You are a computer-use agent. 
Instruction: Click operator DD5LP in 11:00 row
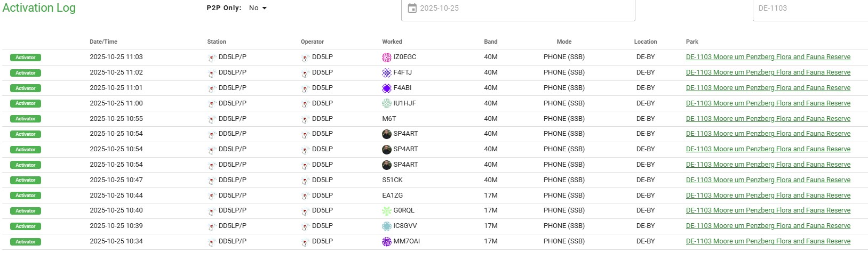(322, 103)
